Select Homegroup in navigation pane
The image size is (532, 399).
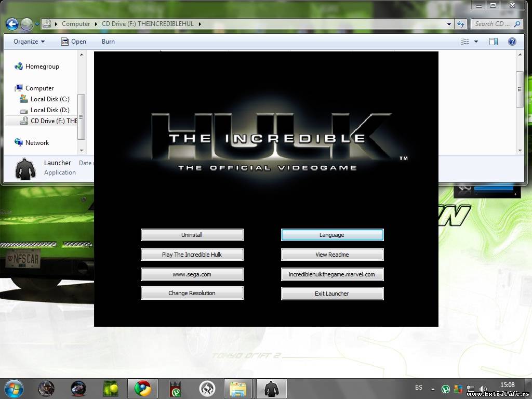(x=37, y=66)
